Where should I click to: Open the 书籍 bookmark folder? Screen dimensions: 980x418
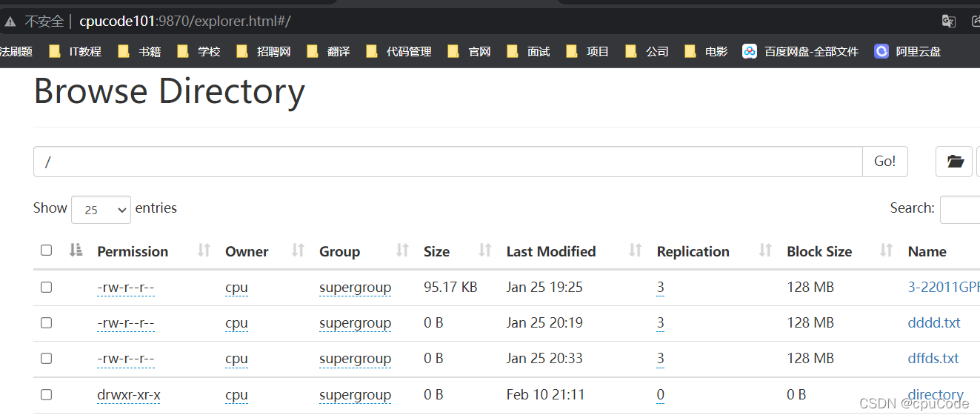click(x=141, y=51)
